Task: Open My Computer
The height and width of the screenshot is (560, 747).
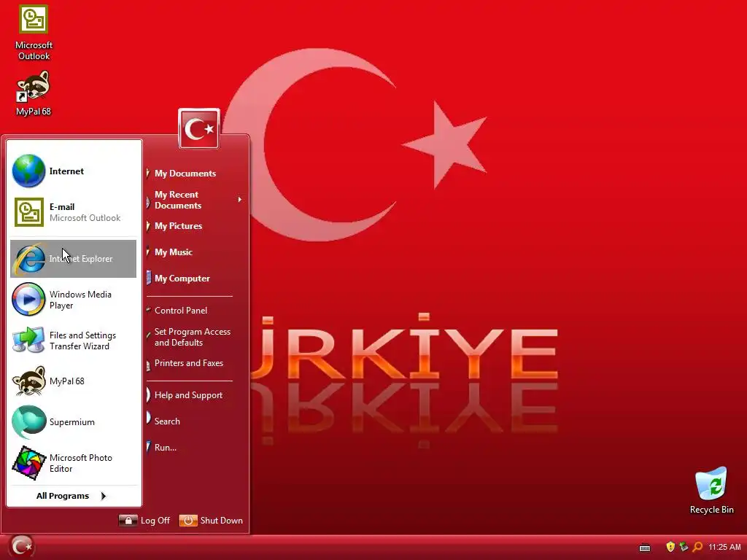Action: coord(182,278)
